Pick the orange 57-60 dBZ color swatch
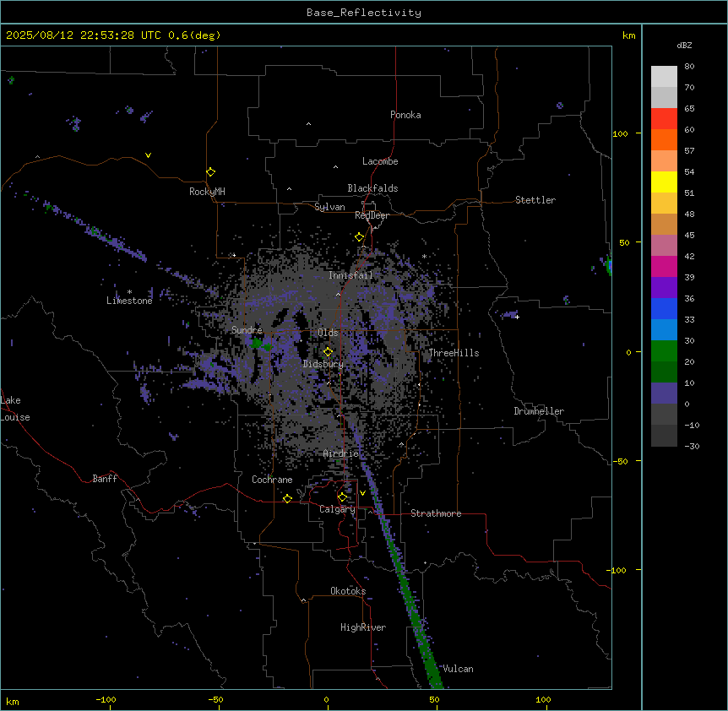The image size is (728, 711). [x=664, y=139]
